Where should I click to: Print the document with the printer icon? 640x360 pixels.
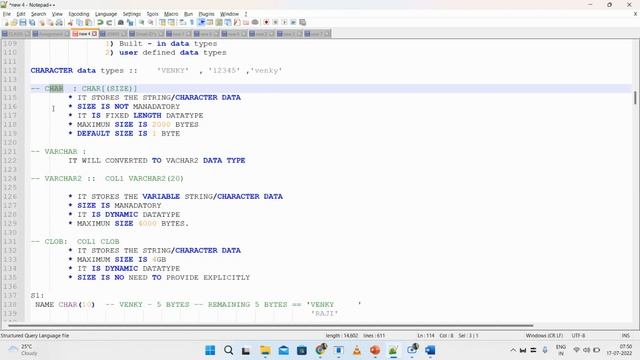pos(59,22)
